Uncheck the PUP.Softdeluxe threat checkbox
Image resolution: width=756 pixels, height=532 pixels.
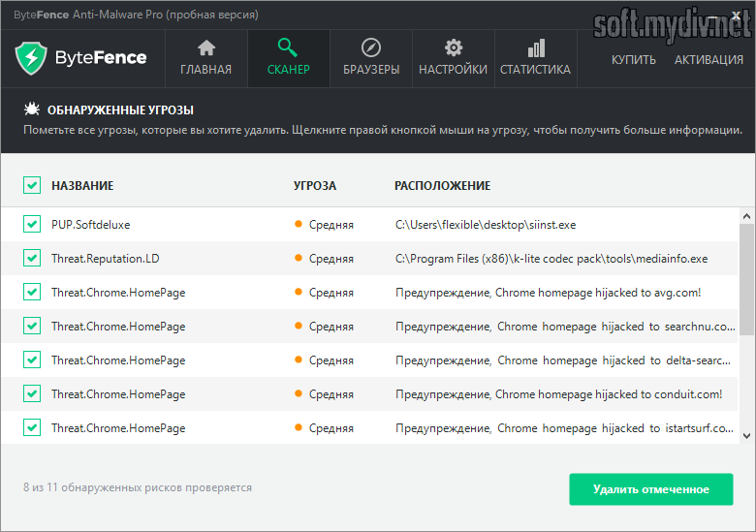(32, 224)
